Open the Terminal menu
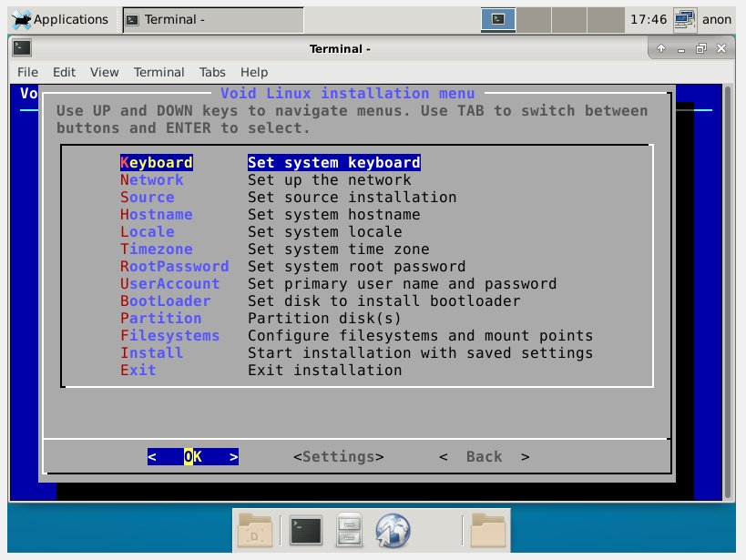746x560 pixels. [x=158, y=72]
